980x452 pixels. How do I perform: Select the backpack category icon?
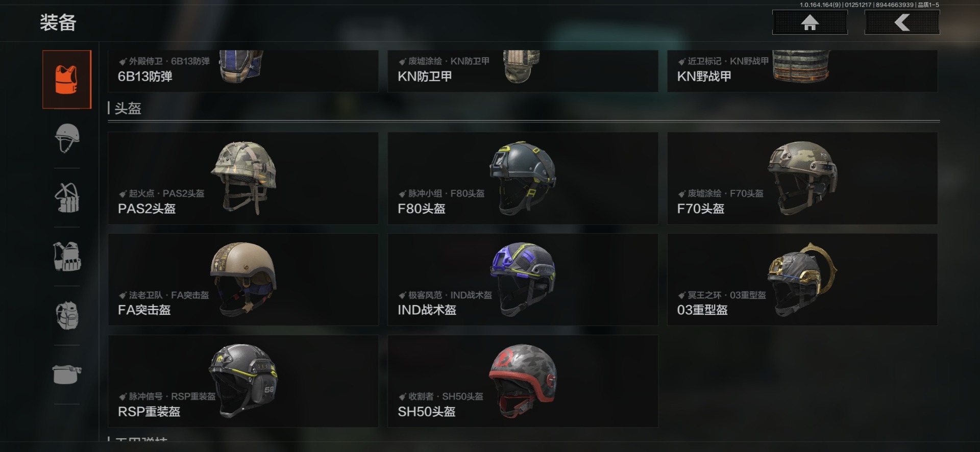click(67, 315)
